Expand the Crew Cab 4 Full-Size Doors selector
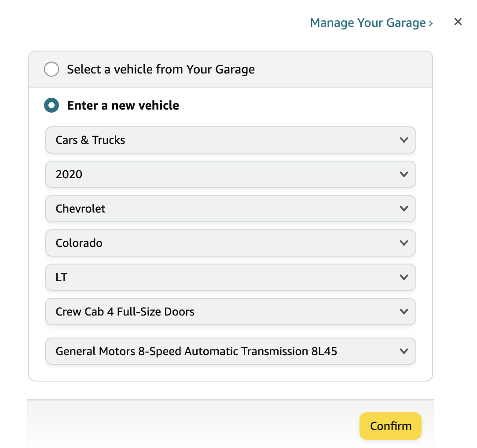477x448 pixels. click(230, 312)
